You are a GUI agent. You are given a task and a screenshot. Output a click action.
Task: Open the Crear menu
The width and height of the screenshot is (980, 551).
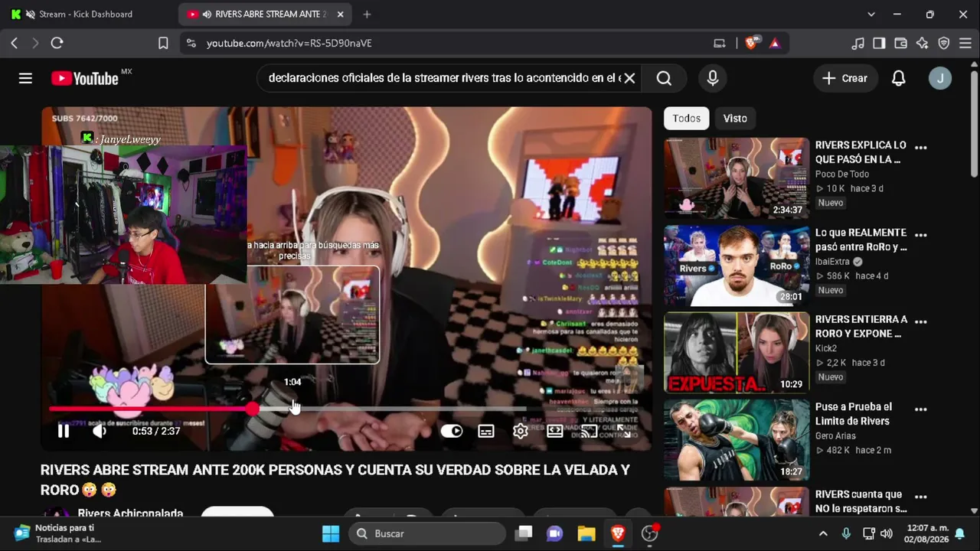[x=845, y=78]
